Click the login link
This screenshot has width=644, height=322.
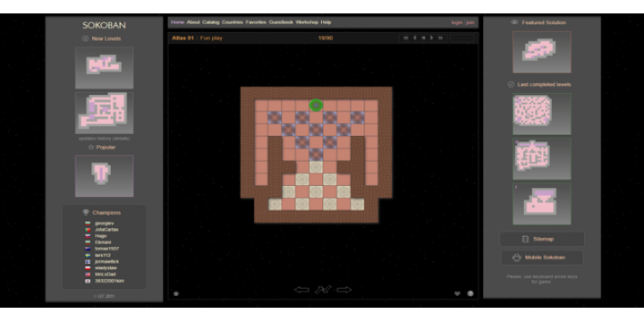(x=457, y=22)
